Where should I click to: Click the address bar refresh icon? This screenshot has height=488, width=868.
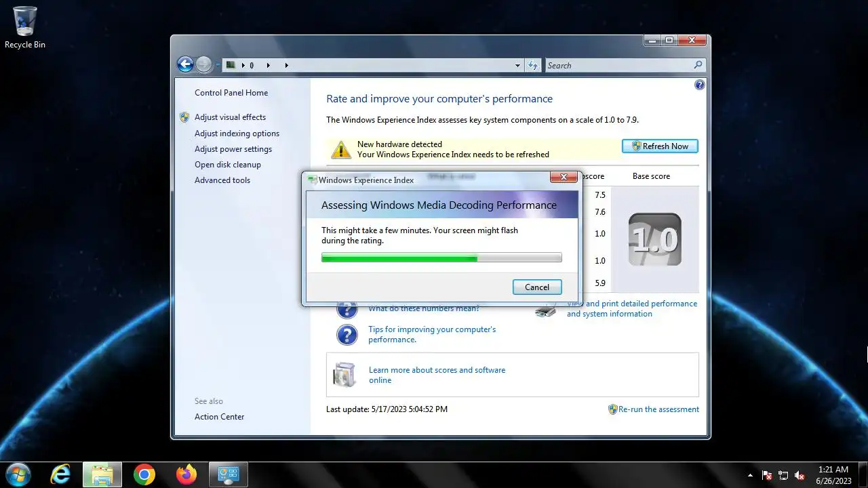pos(532,66)
